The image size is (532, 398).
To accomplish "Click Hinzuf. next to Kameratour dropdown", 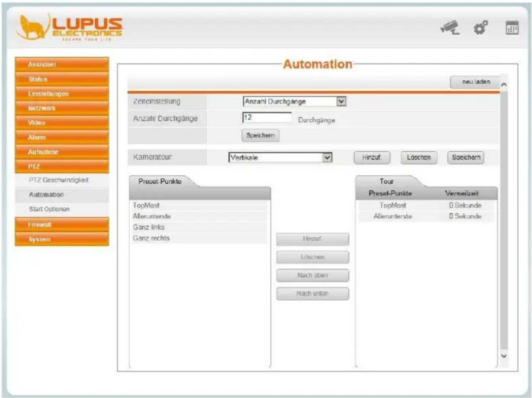I will [x=372, y=157].
